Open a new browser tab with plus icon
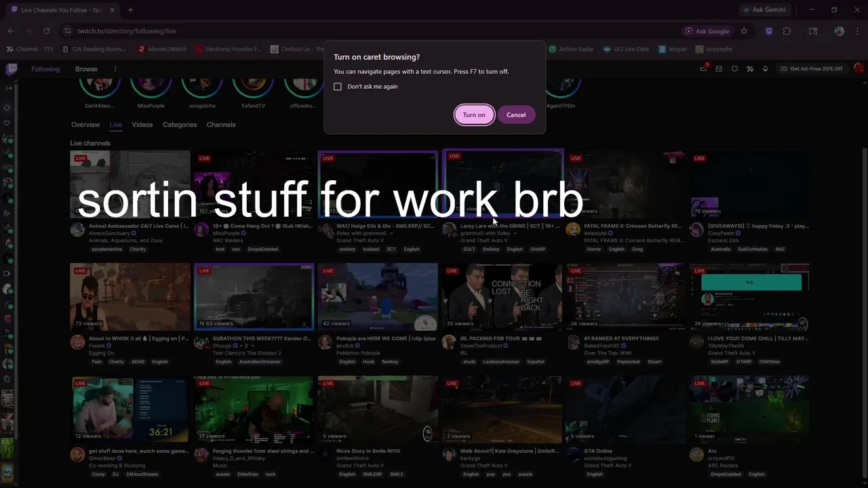The height and width of the screenshot is (488, 868). click(x=130, y=10)
